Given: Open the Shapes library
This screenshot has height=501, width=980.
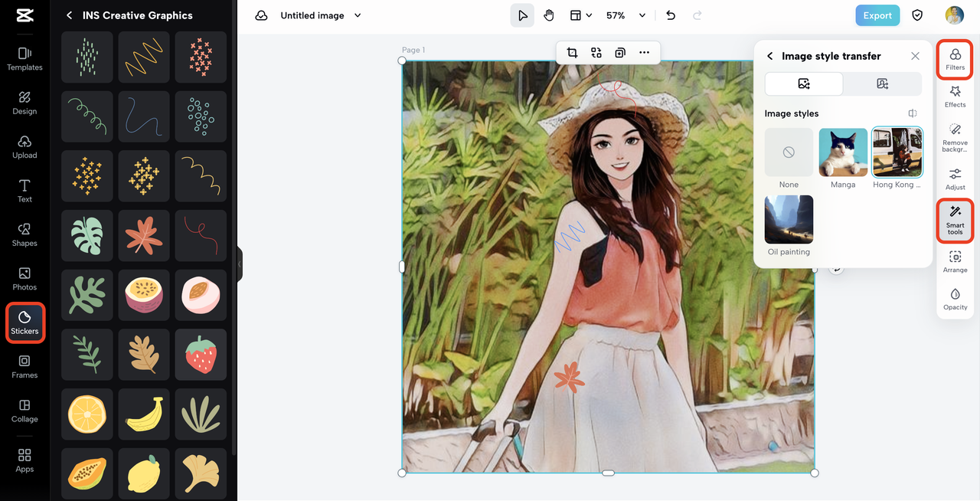Looking at the screenshot, I should 24,234.
